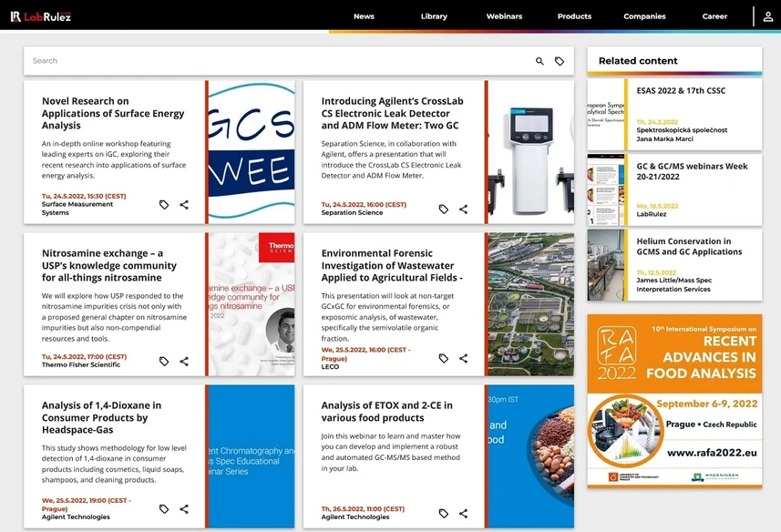Image resolution: width=781 pixels, height=532 pixels.
Task: Share the Nitrosamine exchange webinar
Action: coord(184,362)
